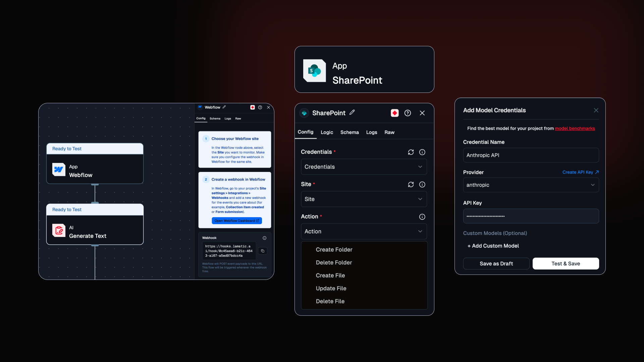The image size is (644, 362).
Task: Show info for the Action field
Action: 422,217
